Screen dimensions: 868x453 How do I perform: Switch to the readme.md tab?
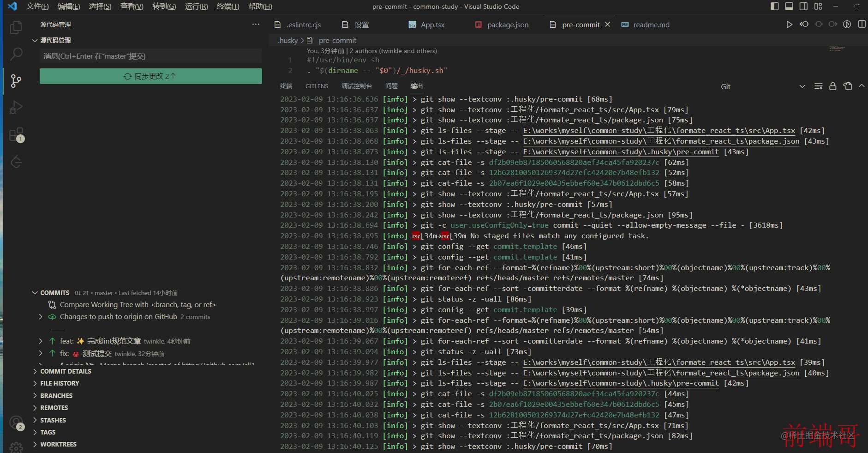(646, 24)
